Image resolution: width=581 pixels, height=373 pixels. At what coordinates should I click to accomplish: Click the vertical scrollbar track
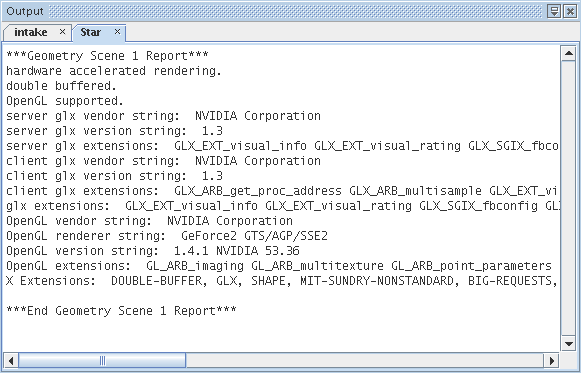click(x=568, y=199)
